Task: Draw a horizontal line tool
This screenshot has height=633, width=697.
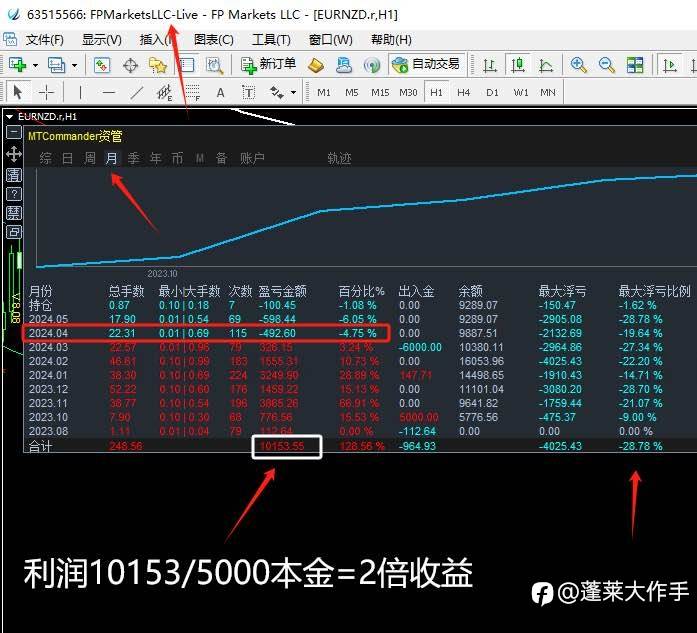Action: coord(108,92)
